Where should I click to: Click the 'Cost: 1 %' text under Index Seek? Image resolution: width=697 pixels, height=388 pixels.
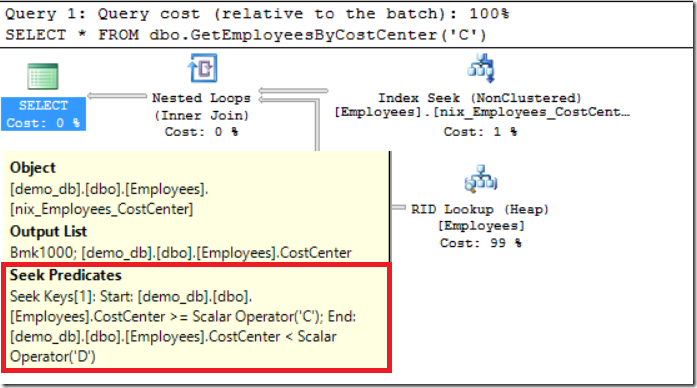click(x=480, y=132)
